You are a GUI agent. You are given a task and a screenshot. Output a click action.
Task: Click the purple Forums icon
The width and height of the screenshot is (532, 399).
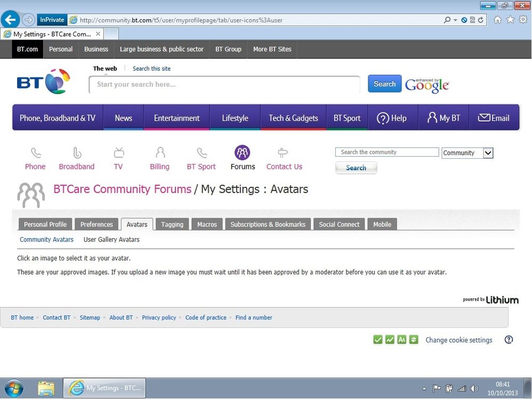[x=242, y=152]
